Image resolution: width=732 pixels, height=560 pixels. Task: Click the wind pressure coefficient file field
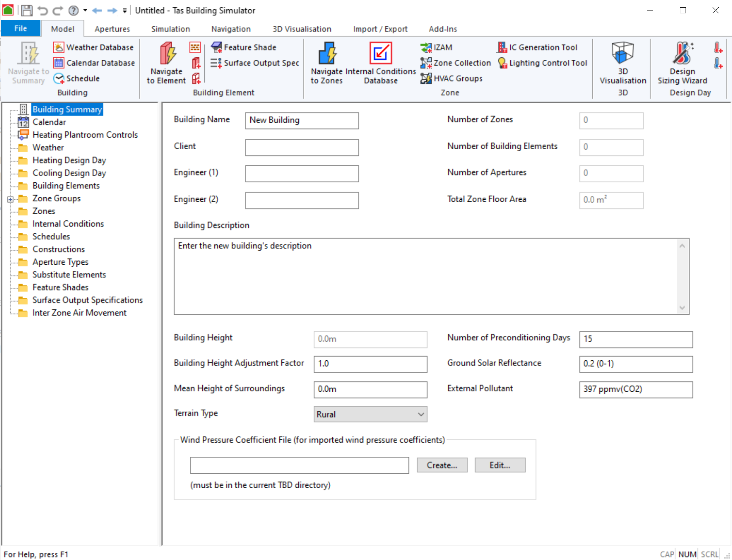[299, 465]
